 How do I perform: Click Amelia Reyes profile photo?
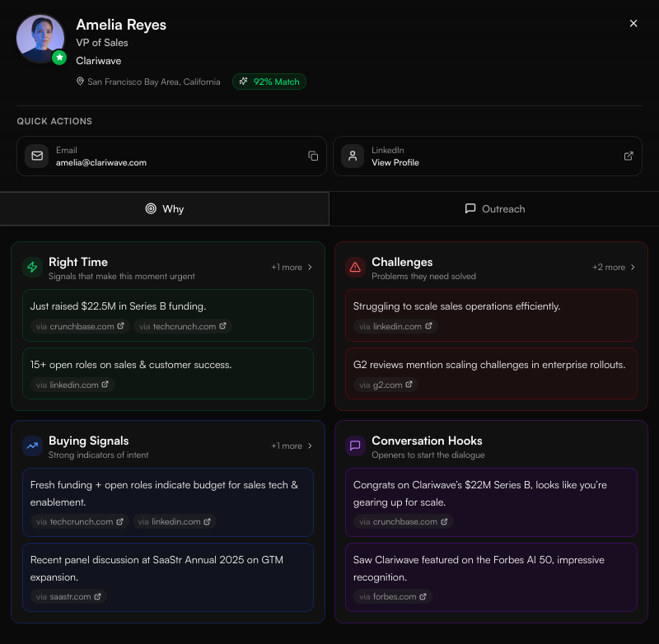coord(40,38)
